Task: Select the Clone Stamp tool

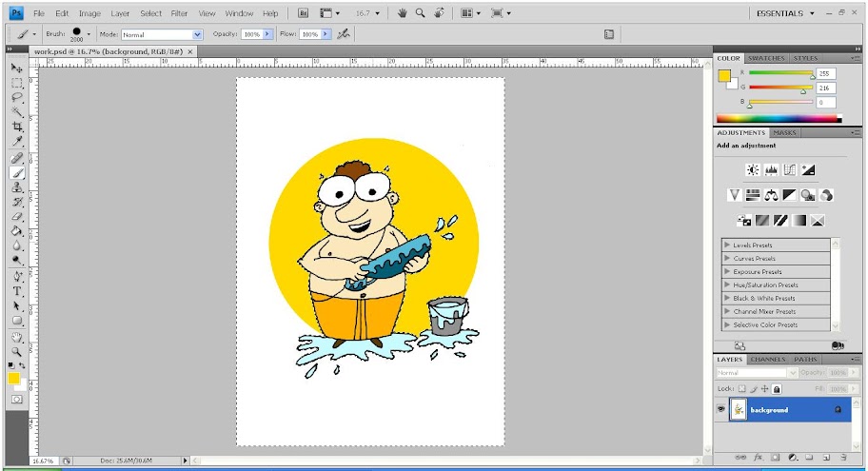Action: click(17, 187)
